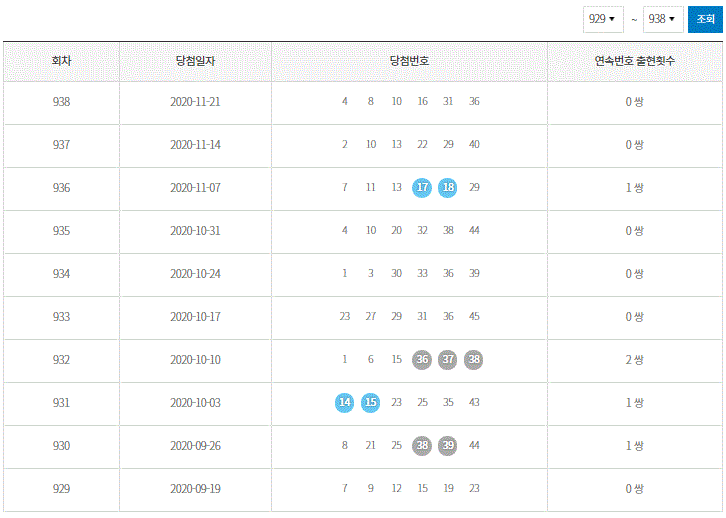Click the 1 쌍 count in round 931
The image size is (726, 518).
(635, 403)
